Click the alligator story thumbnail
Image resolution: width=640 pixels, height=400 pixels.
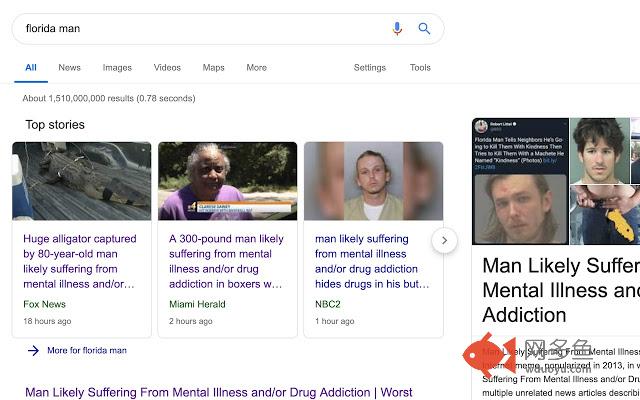82,181
